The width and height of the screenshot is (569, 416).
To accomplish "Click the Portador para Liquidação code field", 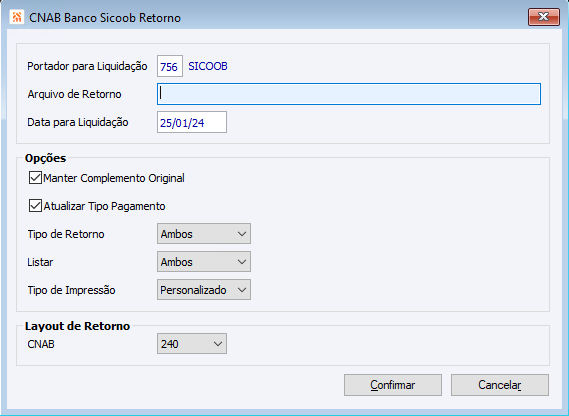I will tap(170, 66).
